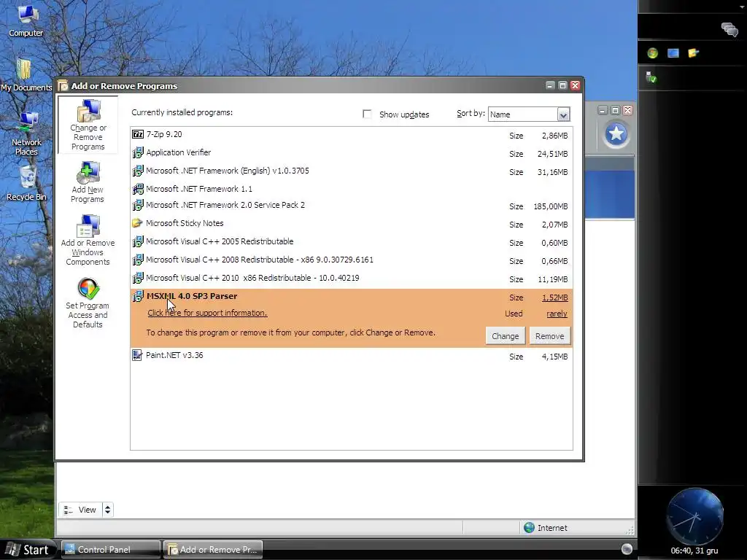Image resolution: width=747 pixels, height=560 pixels.
Task: Select Microsoft Sticky Notes entry
Action: click(x=352, y=223)
